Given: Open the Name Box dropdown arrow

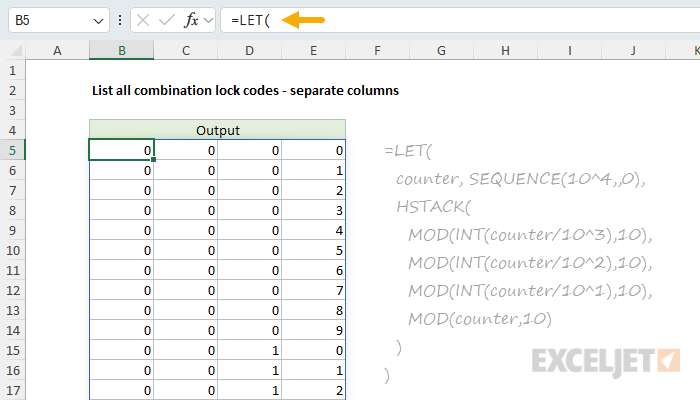Looking at the screenshot, I should [98, 21].
